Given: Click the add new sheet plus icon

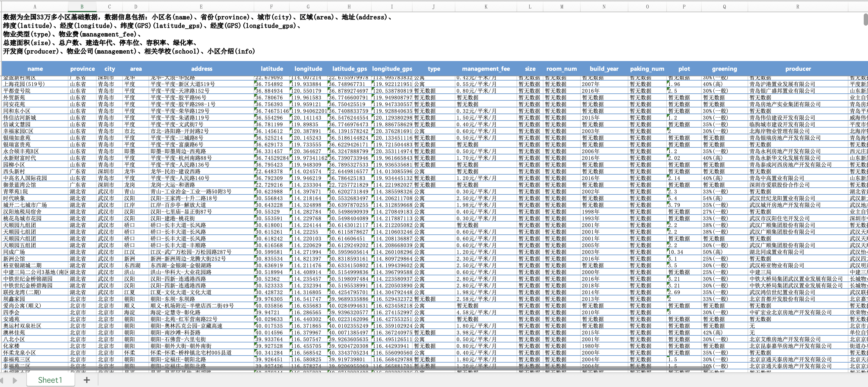Looking at the screenshot, I should click(x=86, y=380).
